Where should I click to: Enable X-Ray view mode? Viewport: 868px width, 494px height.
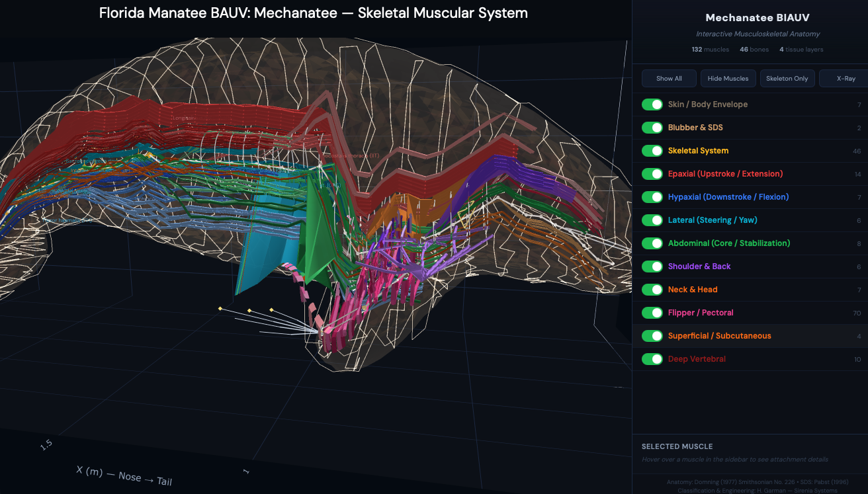tap(846, 78)
